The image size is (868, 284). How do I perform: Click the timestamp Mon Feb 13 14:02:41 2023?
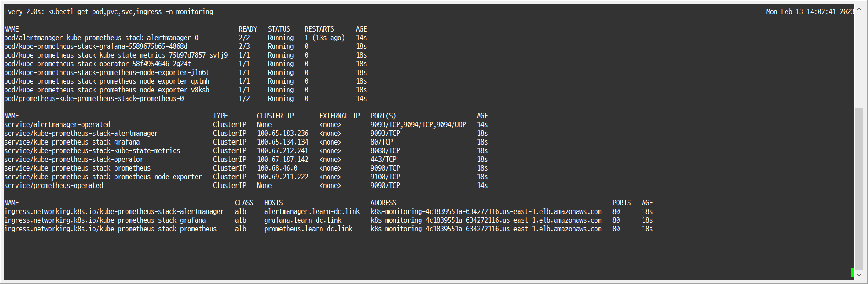coord(810,12)
